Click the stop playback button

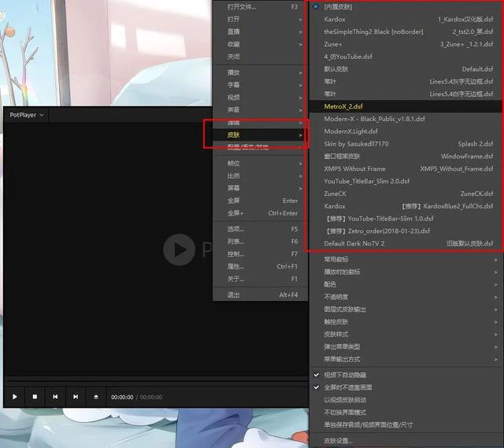click(35, 397)
